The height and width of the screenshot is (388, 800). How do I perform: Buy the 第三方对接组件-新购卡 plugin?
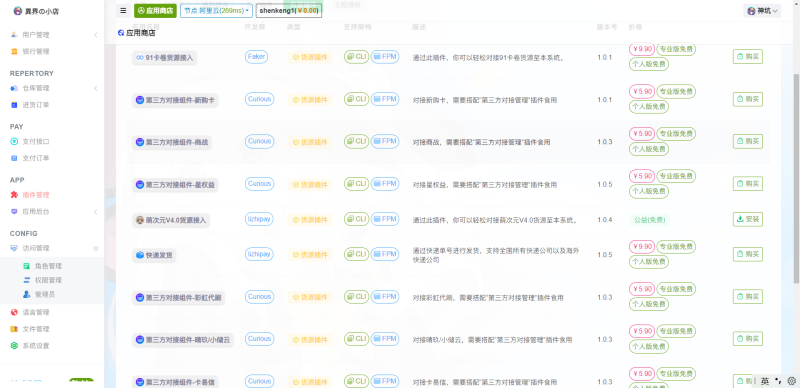pos(748,99)
